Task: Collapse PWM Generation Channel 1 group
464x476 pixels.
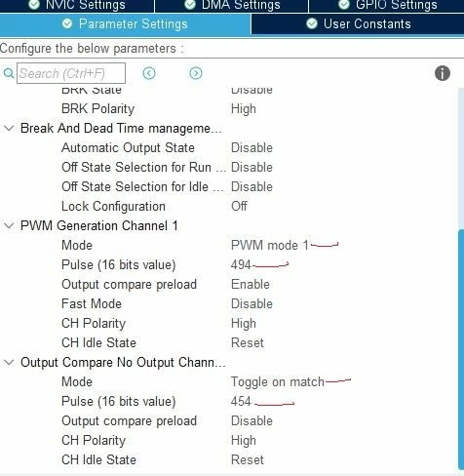Action: click(x=9, y=225)
